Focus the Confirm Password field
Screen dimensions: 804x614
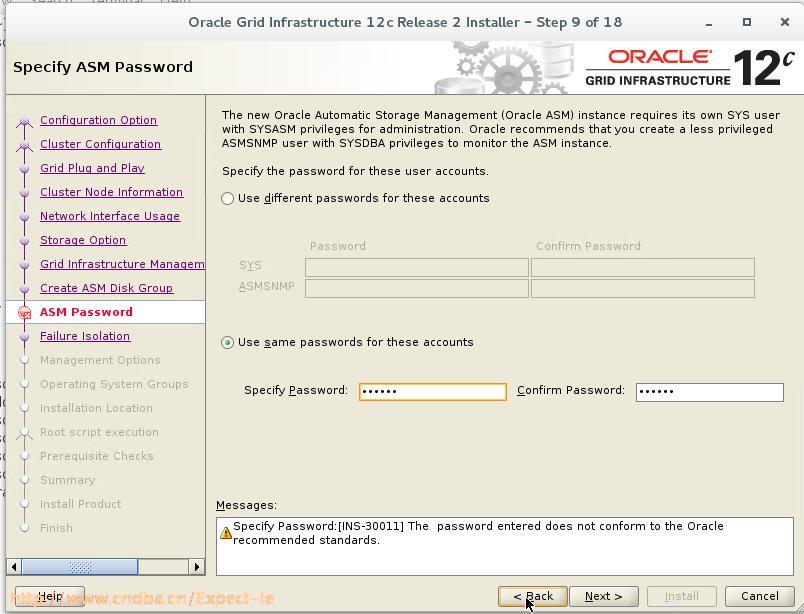tap(710, 392)
